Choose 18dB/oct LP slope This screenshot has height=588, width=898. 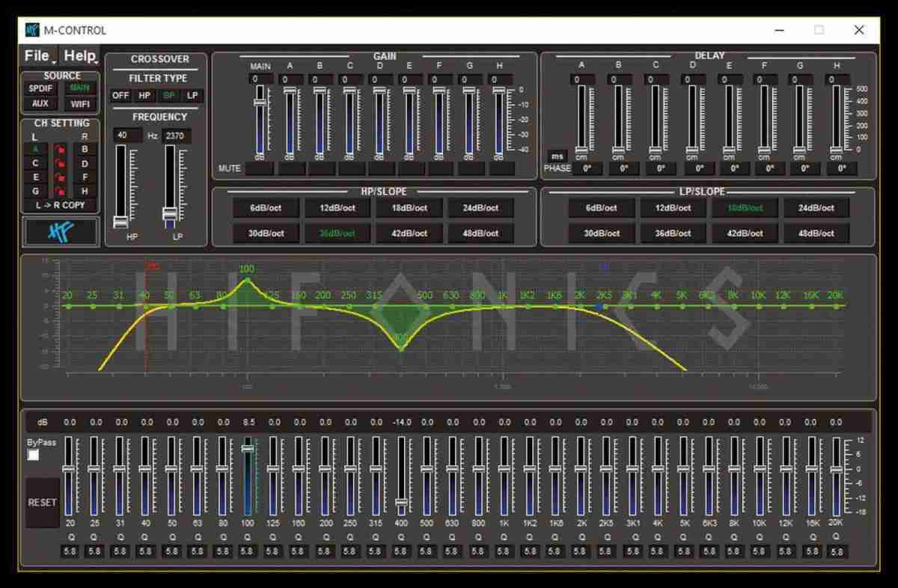coord(745,208)
